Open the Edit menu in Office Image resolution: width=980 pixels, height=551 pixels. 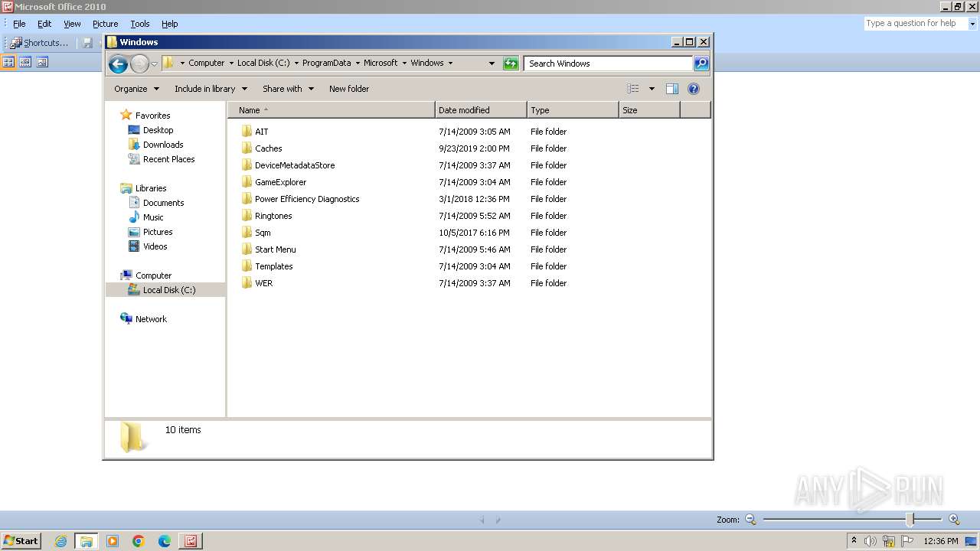click(x=44, y=24)
